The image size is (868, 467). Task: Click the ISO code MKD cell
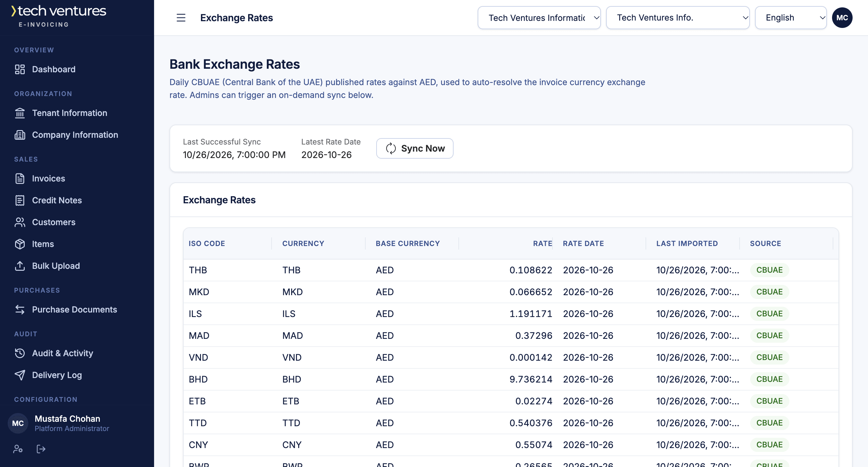(x=199, y=292)
